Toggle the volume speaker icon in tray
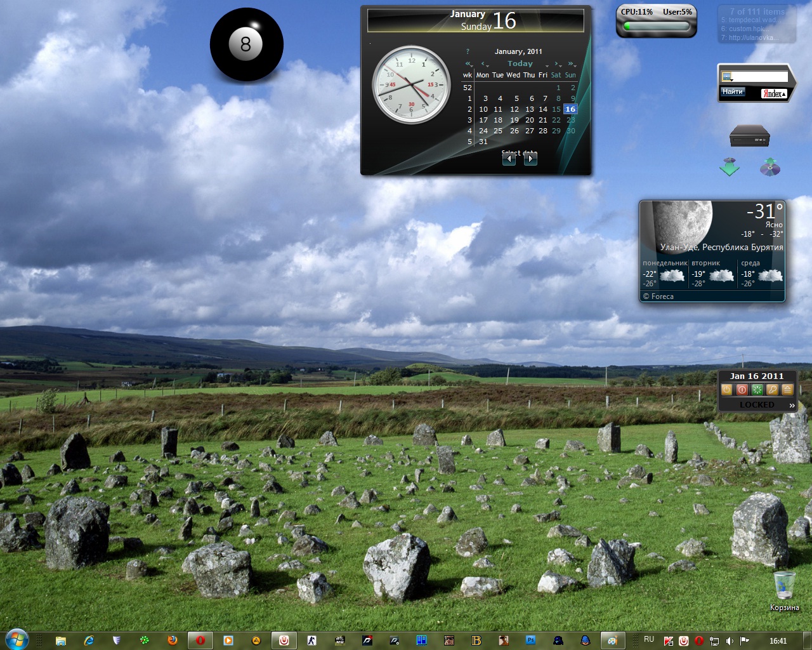The width and height of the screenshot is (812, 650). (729, 640)
